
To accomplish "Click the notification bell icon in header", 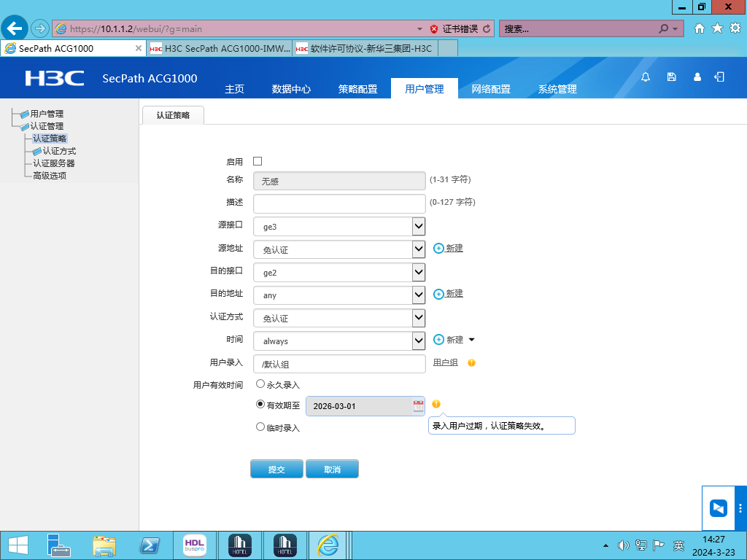I will tap(646, 77).
